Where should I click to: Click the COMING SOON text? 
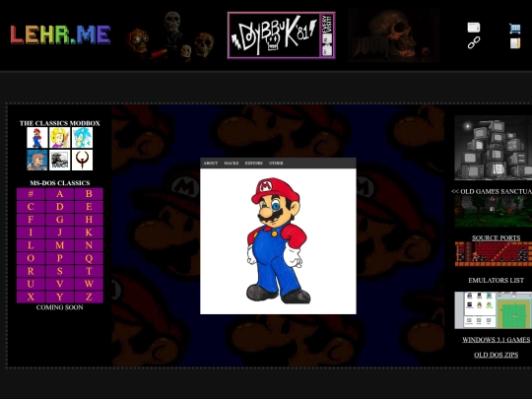coord(60,307)
